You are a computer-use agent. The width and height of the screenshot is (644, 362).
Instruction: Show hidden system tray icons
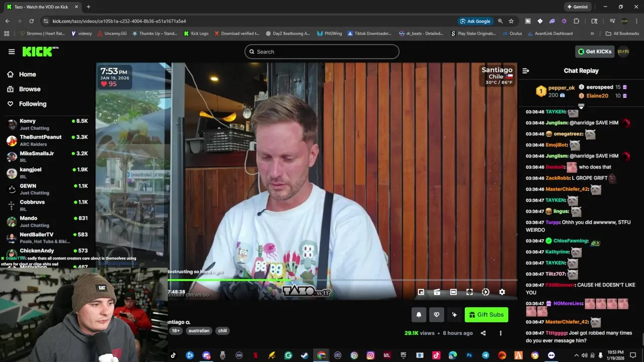coord(577,355)
